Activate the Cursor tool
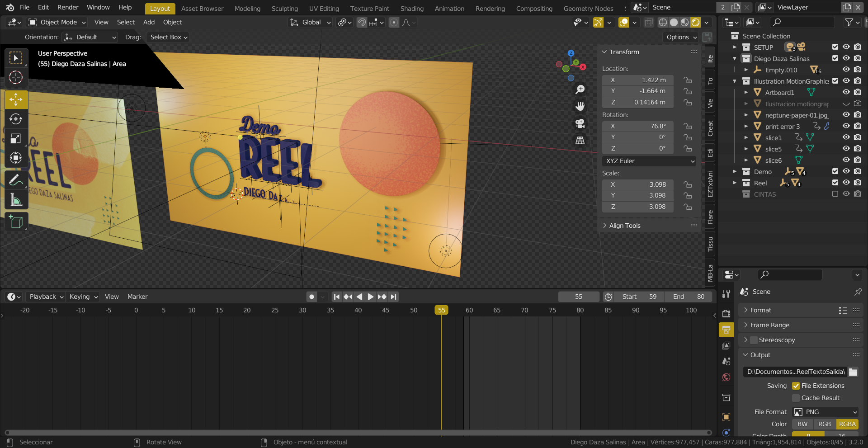Screen dimensions: 868x448 16,78
